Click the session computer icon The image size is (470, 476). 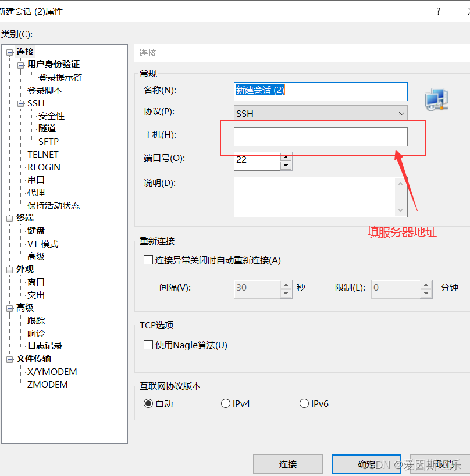437,99
